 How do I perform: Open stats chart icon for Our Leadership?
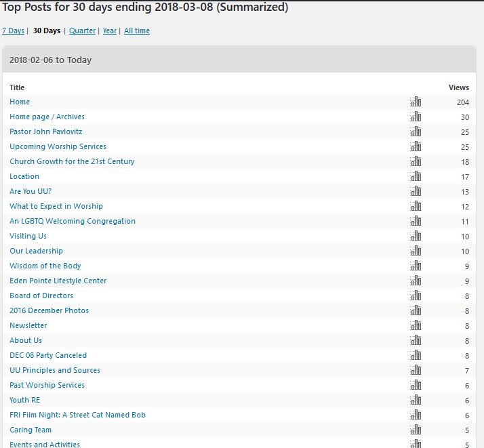click(416, 251)
